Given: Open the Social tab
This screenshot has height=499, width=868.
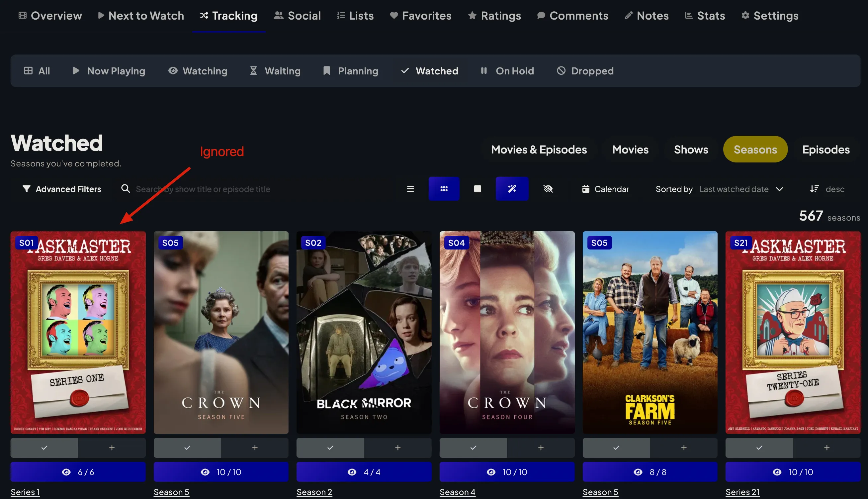Looking at the screenshot, I should (297, 16).
